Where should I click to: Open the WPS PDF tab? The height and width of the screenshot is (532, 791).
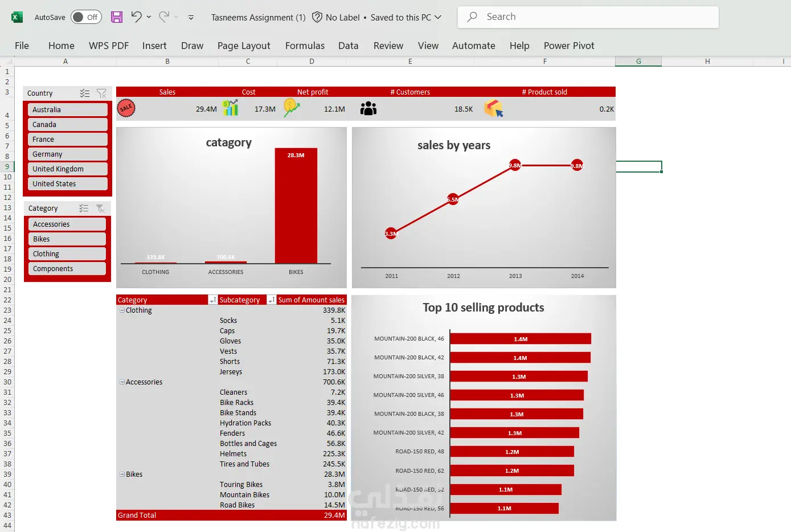[x=109, y=46]
